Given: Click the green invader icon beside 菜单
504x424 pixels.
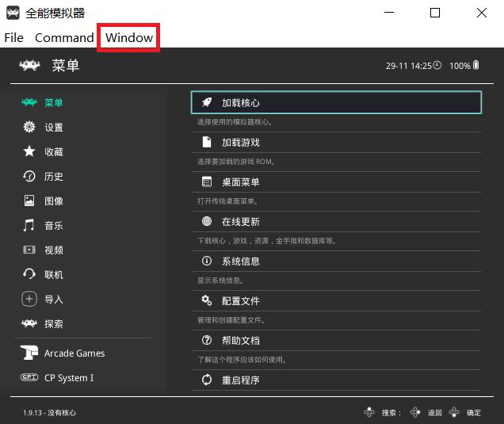Looking at the screenshot, I should [x=29, y=102].
